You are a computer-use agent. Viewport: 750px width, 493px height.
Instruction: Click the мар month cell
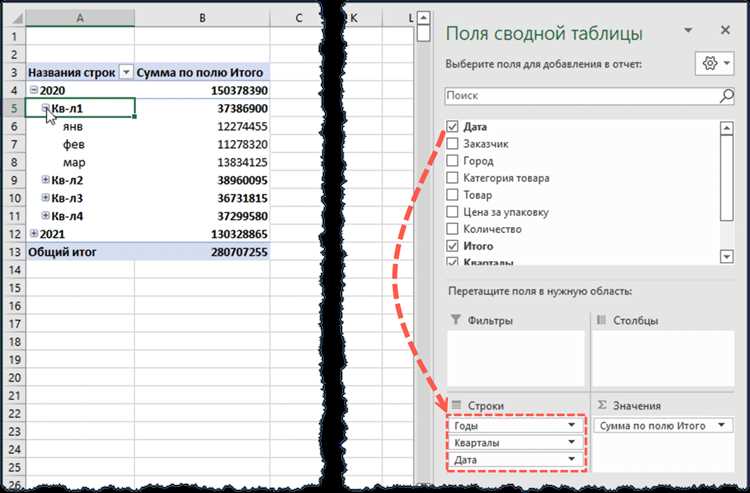coord(80,162)
